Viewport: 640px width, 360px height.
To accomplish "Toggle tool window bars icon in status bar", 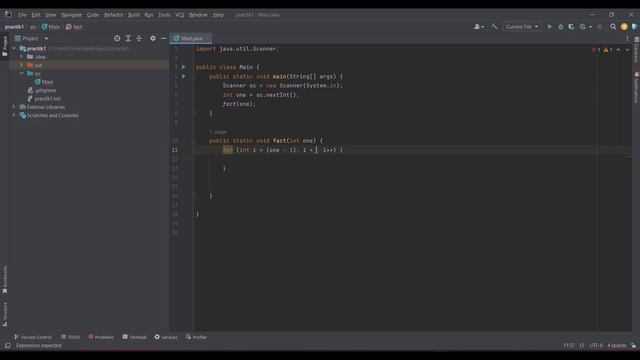I will pyautogui.click(x=7, y=346).
